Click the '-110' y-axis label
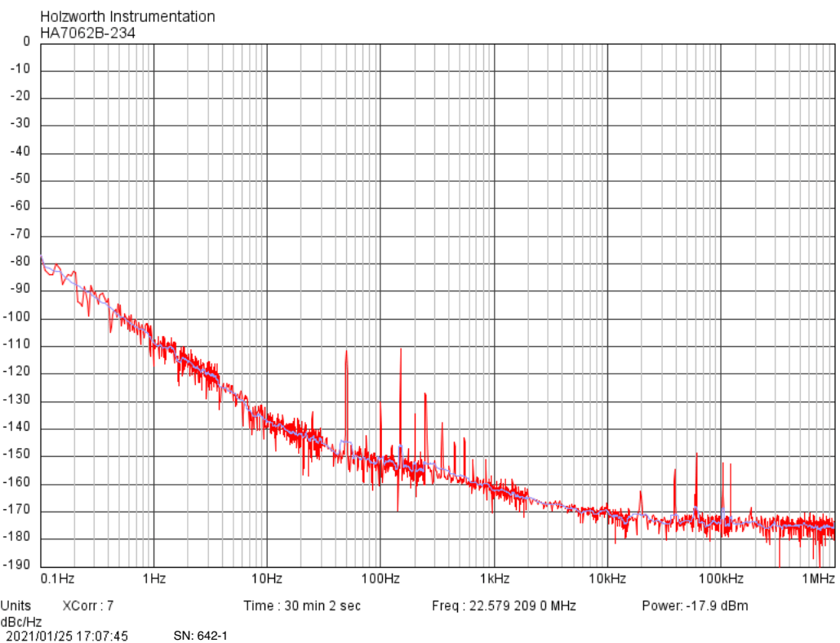This screenshot has width=840, height=643. (17, 344)
